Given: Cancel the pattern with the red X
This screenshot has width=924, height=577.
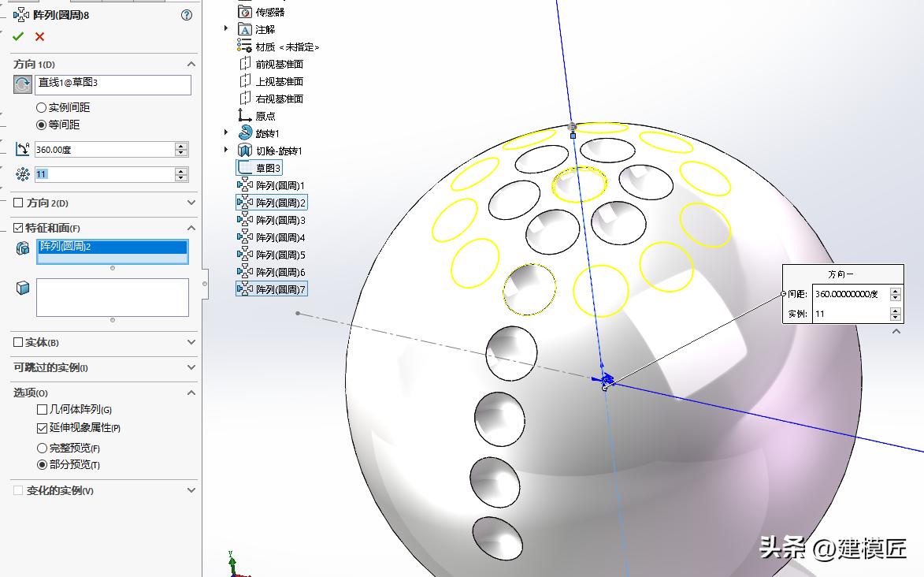Looking at the screenshot, I should click(38, 35).
